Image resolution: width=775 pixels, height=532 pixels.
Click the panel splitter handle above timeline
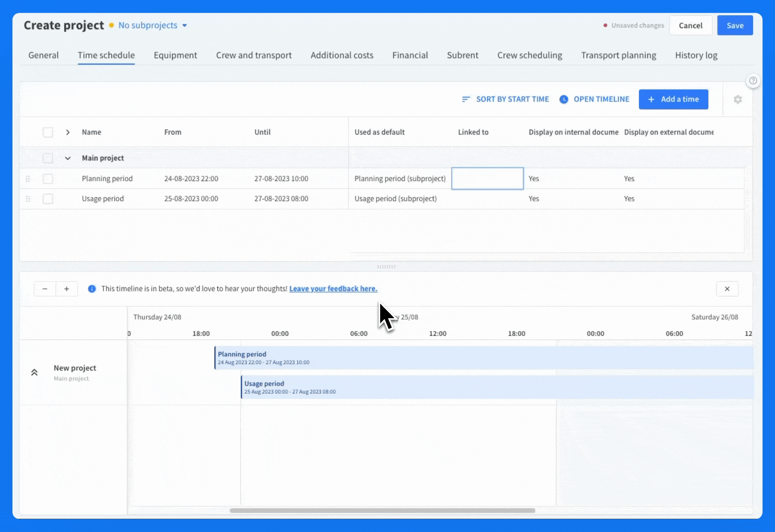[386, 266]
